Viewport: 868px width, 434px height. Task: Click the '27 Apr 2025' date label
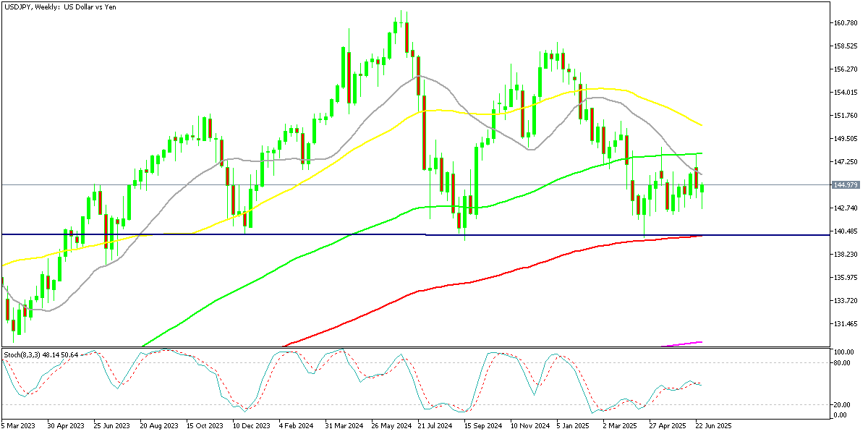coord(668,427)
